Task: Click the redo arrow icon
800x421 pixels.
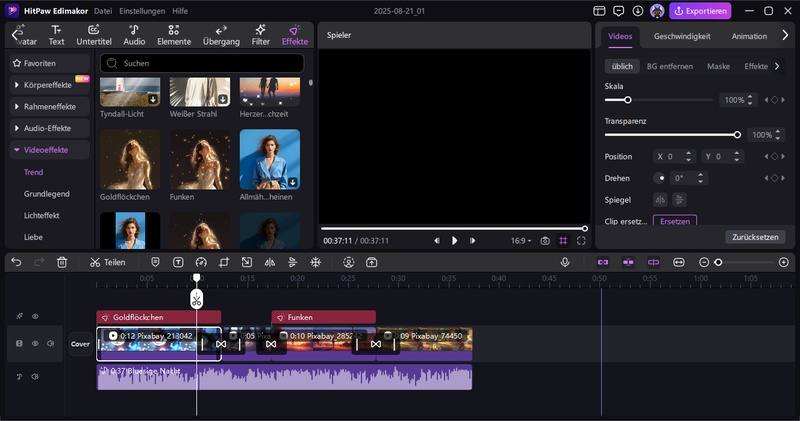Action: pyautogui.click(x=39, y=262)
